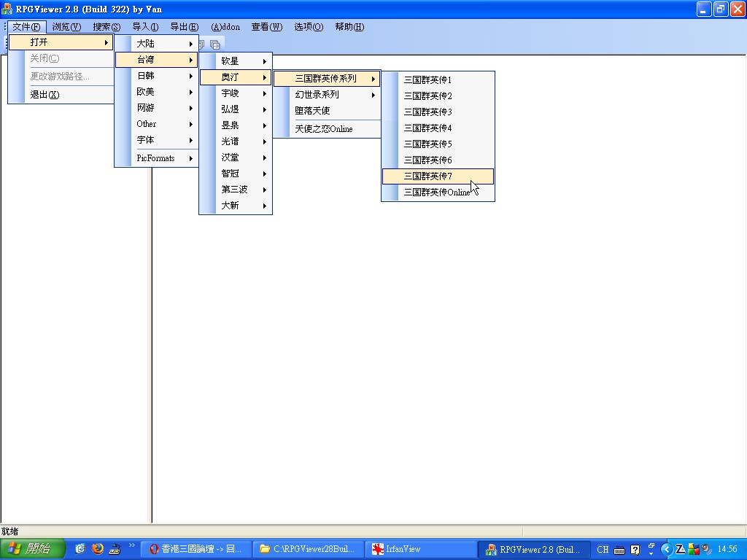Viewport: 747px width, 560px height.
Task: Expand the 幻世录系列 submenu
Action: (x=327, y=95)
